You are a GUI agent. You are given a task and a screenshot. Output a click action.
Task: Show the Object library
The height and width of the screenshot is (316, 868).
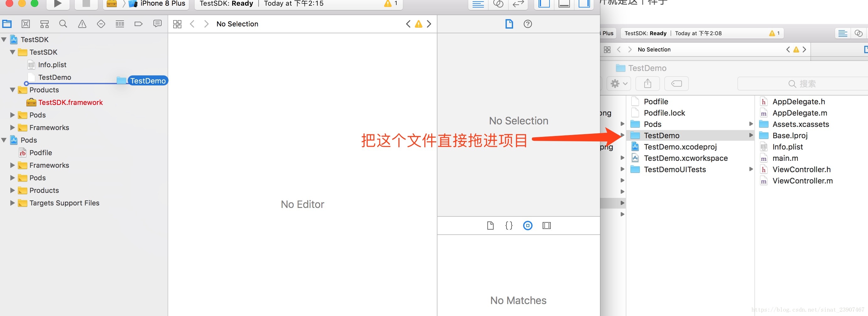tap(528, 226)
